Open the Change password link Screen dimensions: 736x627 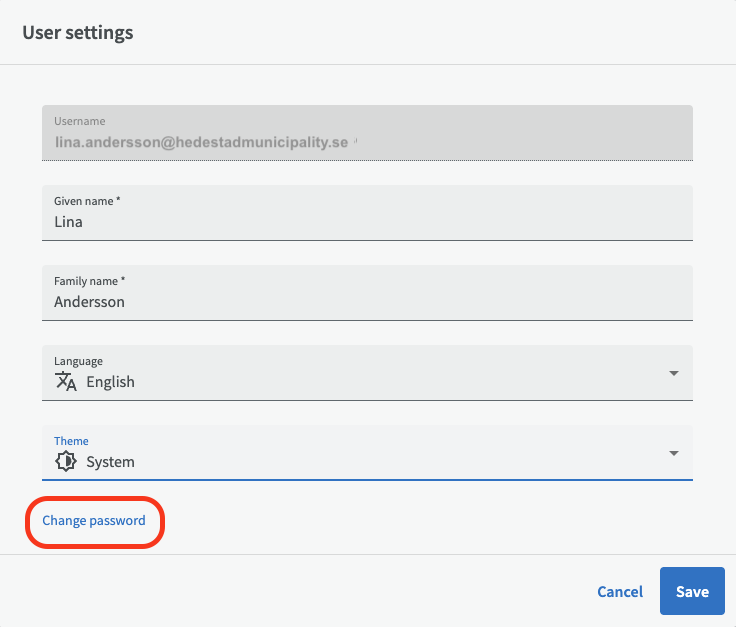pos(94,521)
